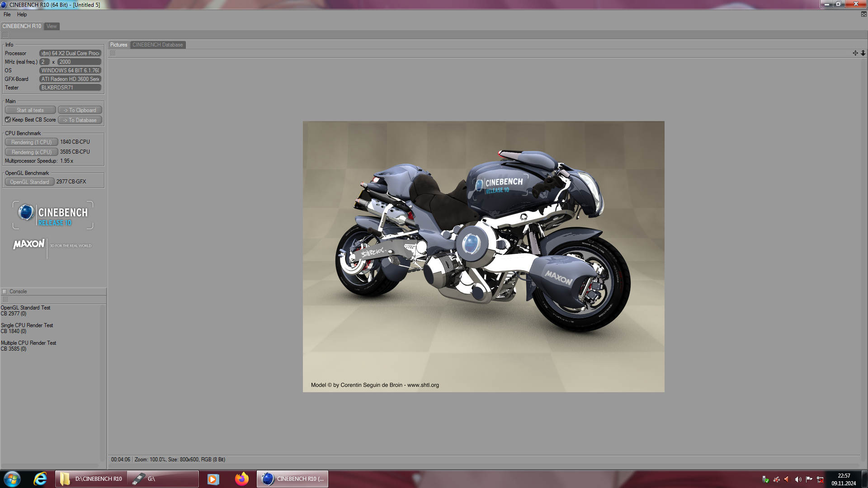The image size is (868, 488).
Task: Click the move-view four-arrow icon
Action: [855, 53]
